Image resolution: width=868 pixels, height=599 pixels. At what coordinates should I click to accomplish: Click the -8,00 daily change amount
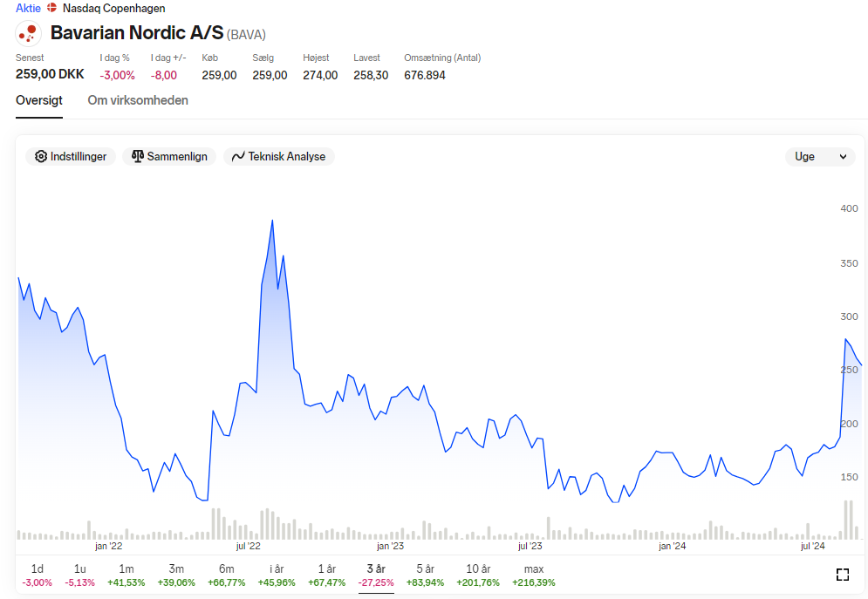(x=164, y=75)
